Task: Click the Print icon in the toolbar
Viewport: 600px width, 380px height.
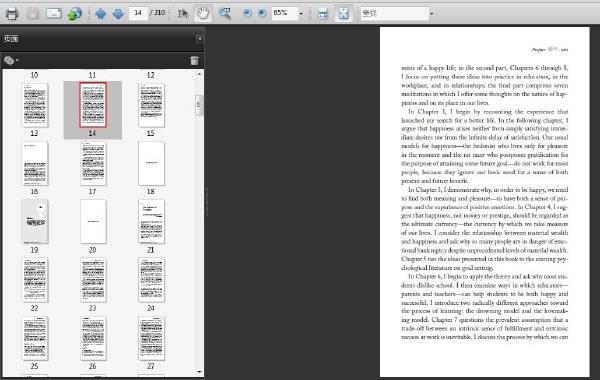Action: pyautogui.click(x=12, y=14)
